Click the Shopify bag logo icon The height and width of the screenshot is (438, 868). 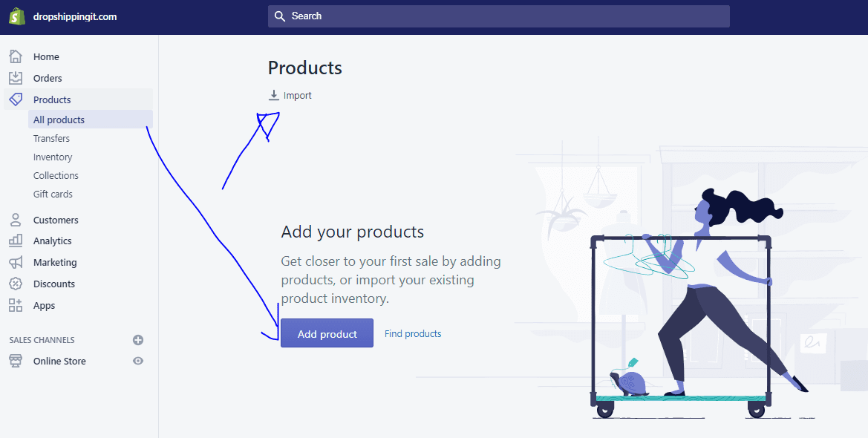click(x=17, y=16)
